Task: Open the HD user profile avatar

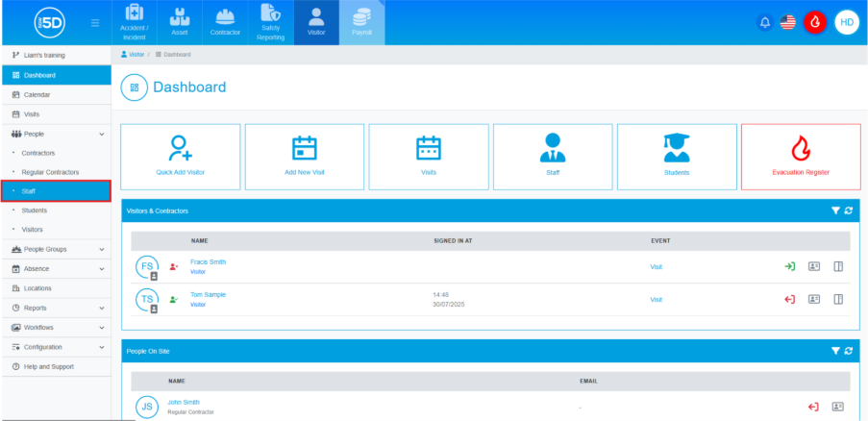Action: click(x=846, y=22)
